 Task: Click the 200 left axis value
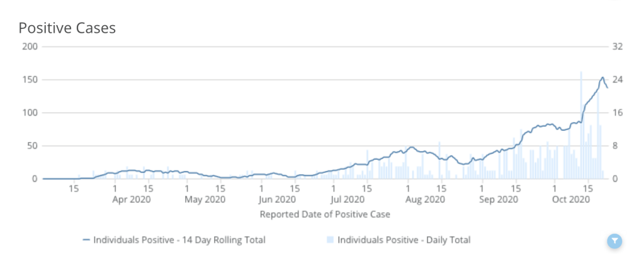tap(31, 47)
